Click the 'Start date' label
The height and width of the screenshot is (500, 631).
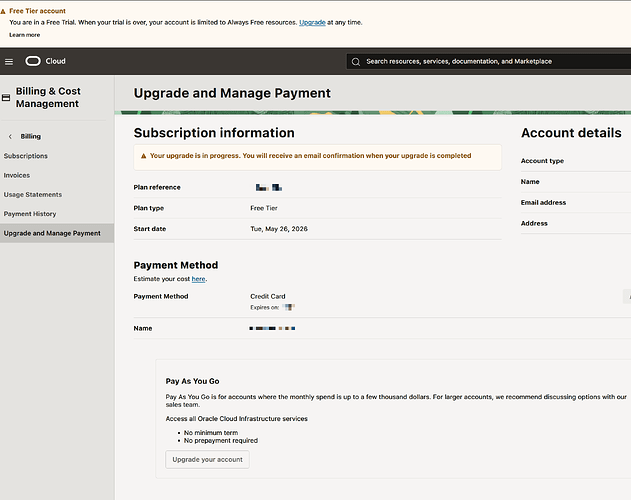(150, 229)
